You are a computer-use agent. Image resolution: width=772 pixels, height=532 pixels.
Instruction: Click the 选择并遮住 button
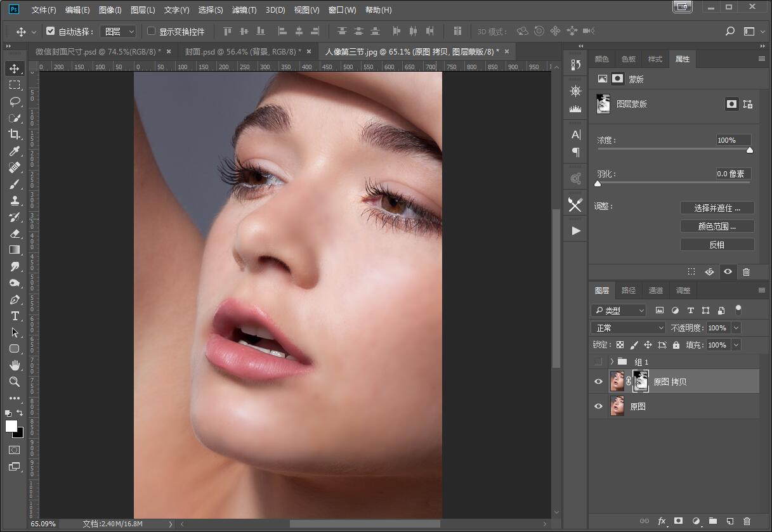click(x=717, y=208)
